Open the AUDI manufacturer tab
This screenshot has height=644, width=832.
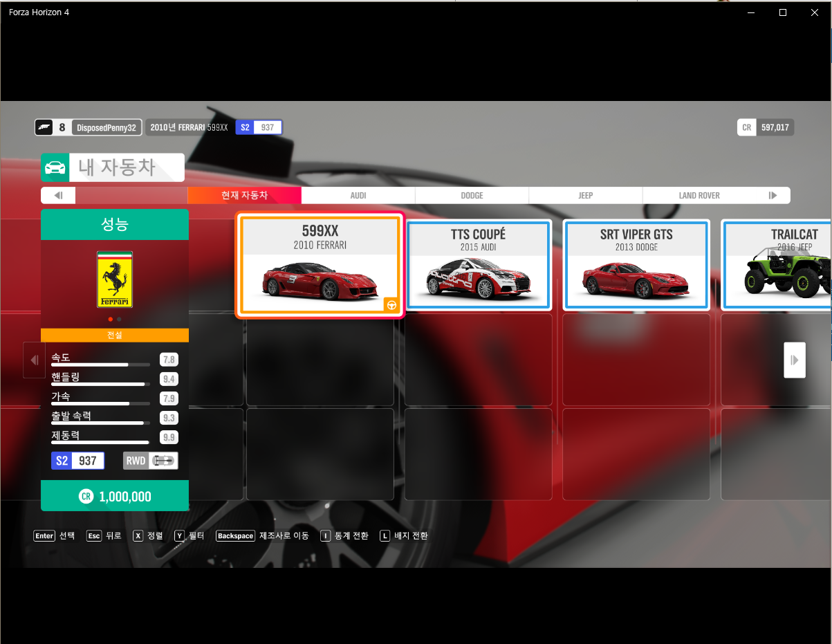pos(358,195)
